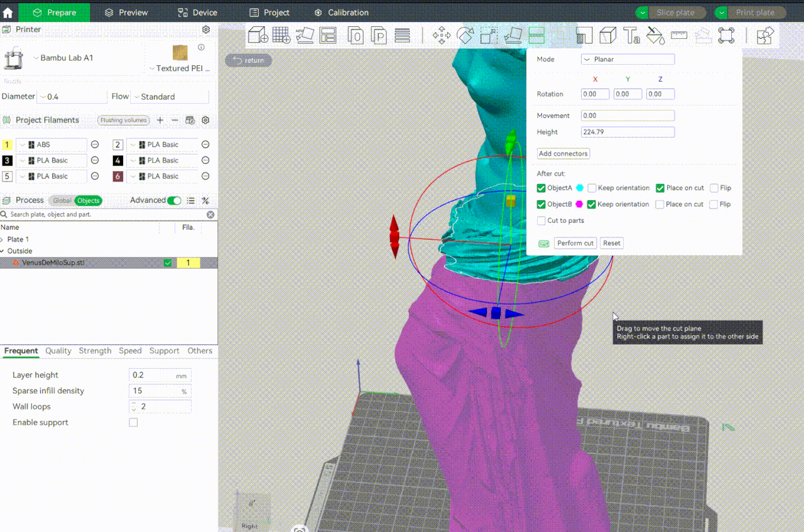804x532 pixels.
Task: Select the Rotate tool
Action: (465, 35)
